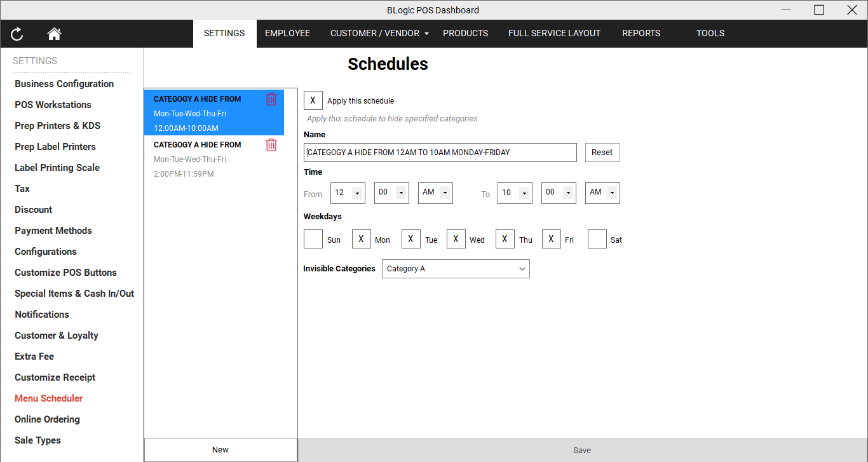Go to Online Ordering settings
This screenshot has width=868, height=462.
coord(47,419)
